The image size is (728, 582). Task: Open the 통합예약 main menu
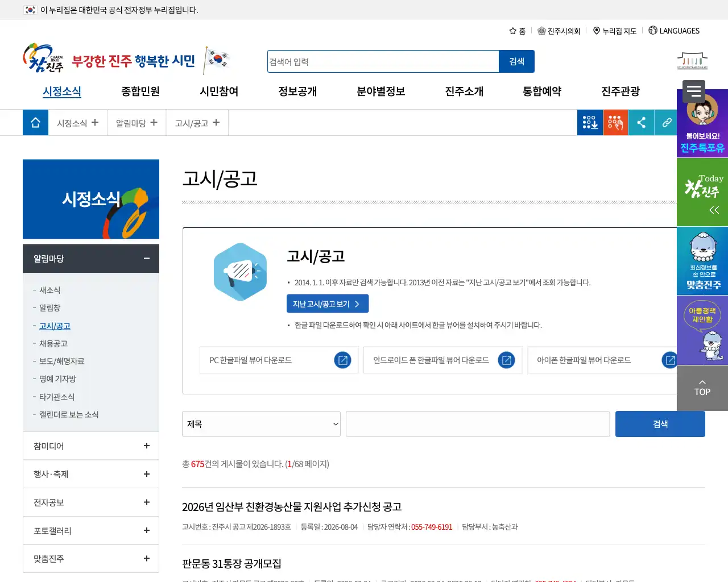coord(542,92)
